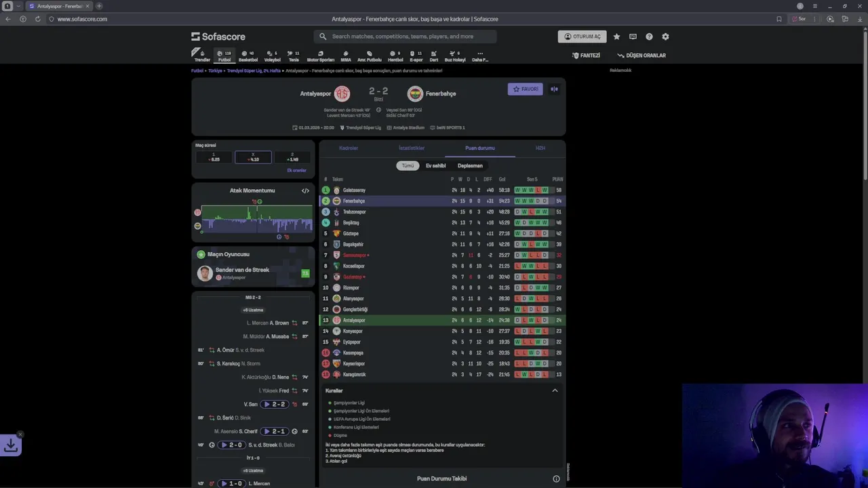
Task: Play the 2 - 0 goal highlight
Action: point(232,445)
